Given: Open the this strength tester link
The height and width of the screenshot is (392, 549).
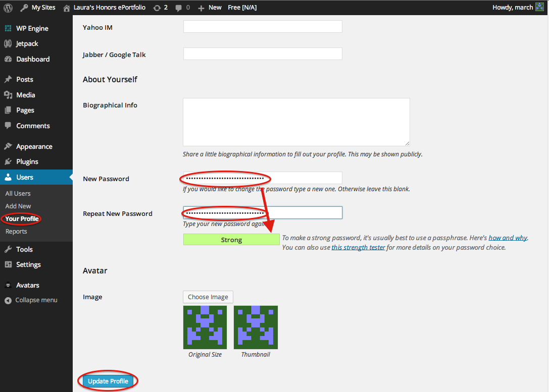Looking at the screenshot, I should pyautogui.click(x=358, y=247).
